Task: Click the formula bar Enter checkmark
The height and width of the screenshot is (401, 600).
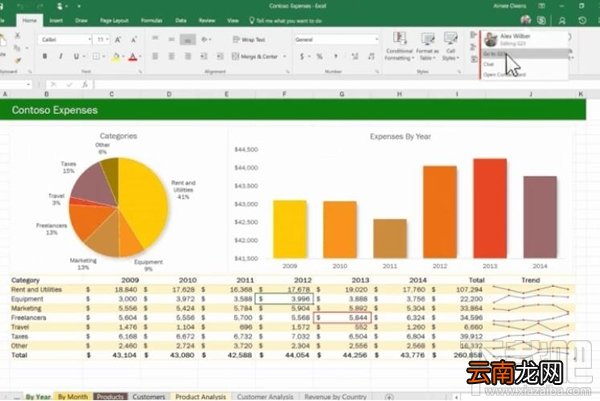Action: (69, 85)
